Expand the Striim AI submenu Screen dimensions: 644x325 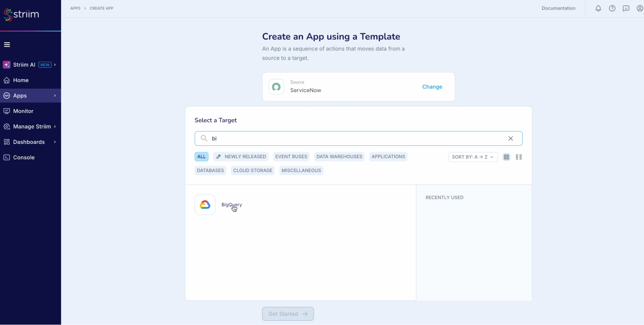[55, 65]
